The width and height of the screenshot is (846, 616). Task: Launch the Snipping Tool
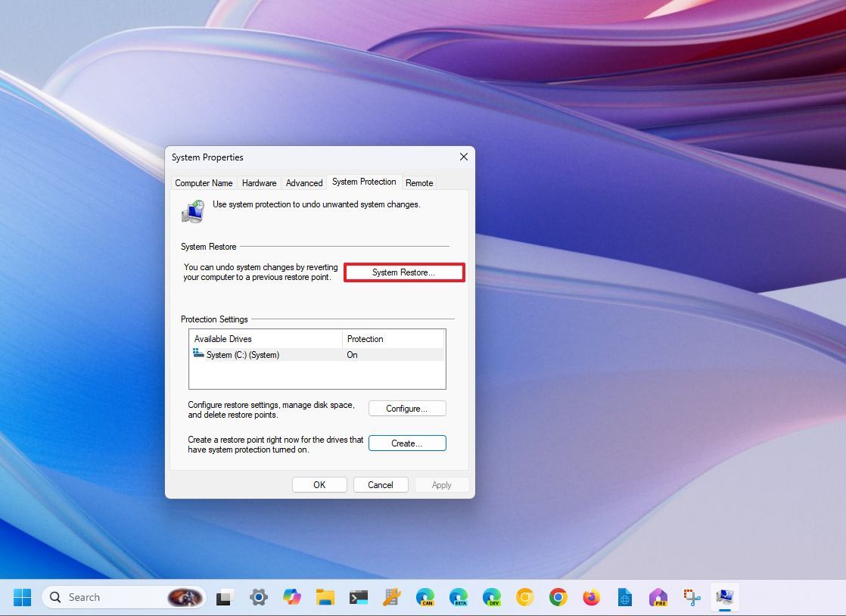click(x=691, y=597)
